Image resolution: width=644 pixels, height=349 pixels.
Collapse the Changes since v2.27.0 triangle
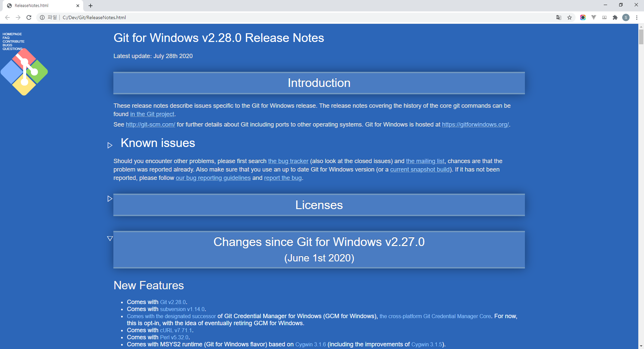pos(110,239)
